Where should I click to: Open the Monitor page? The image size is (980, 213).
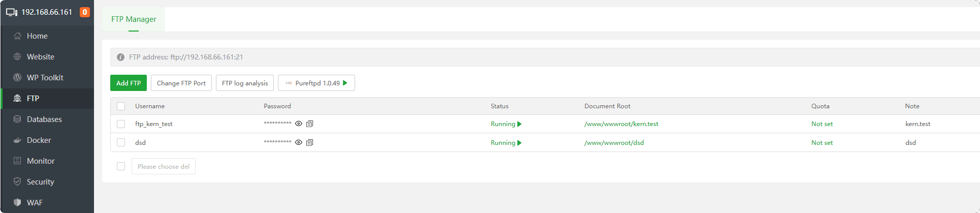pos(41,161)
